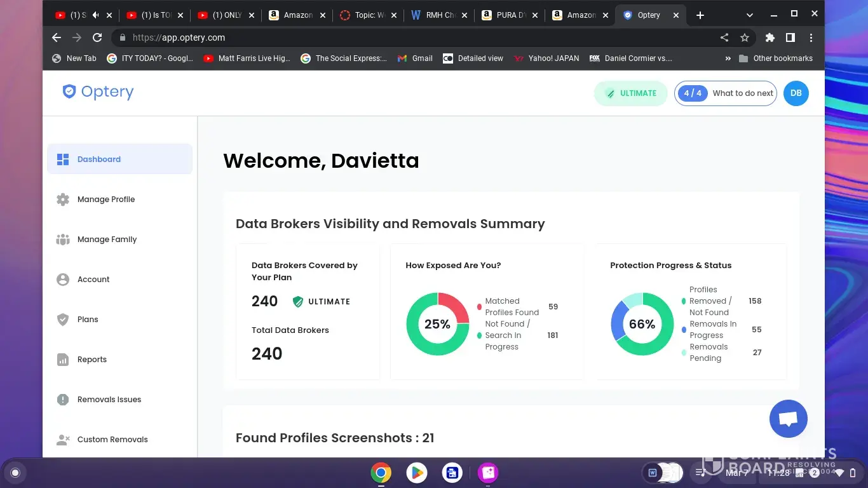
Task: Select Plans in the sidebar
Action: [119, 320]
